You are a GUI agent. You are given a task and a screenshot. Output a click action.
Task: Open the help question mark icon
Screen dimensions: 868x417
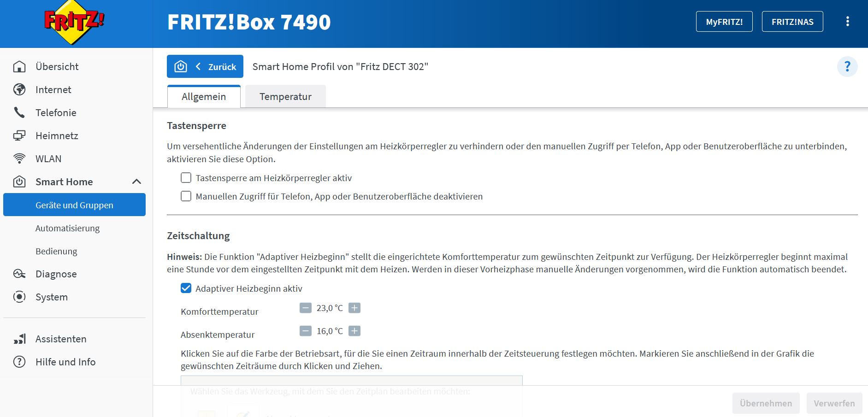tap(847, 67)
